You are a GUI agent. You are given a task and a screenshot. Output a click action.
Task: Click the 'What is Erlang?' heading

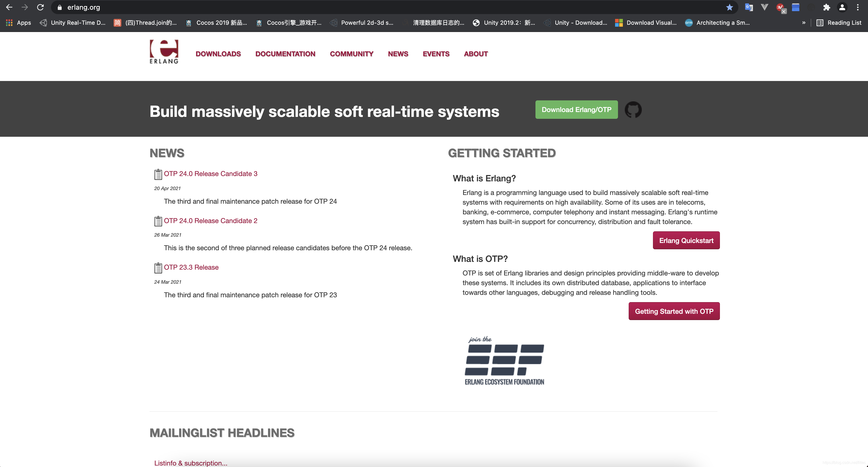point(484,178)
